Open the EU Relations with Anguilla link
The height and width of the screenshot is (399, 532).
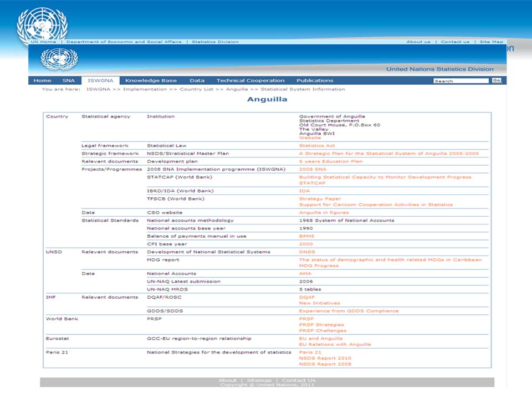point(335,344)
